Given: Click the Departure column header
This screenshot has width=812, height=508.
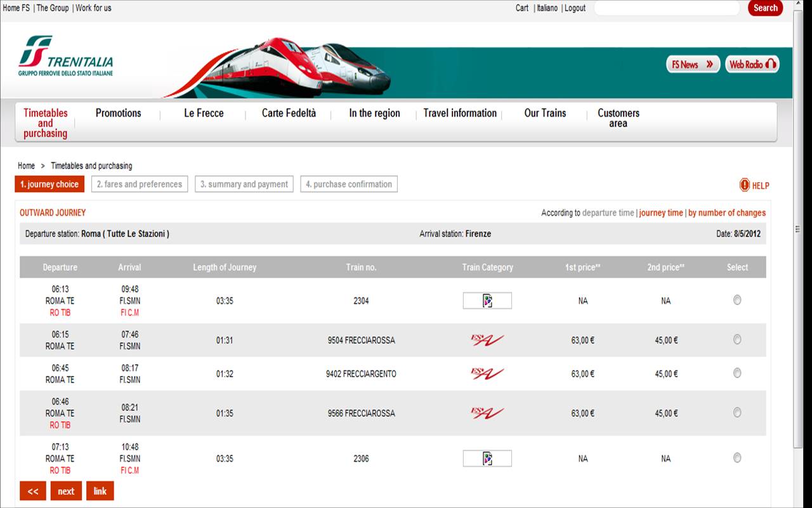Looking at the screenshot, I should click(x=60, y=268).
